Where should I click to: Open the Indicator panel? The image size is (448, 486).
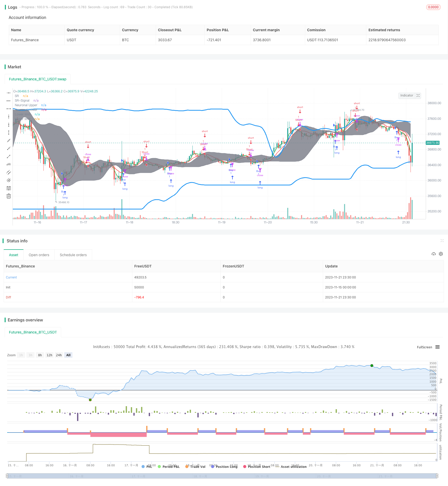407,95
